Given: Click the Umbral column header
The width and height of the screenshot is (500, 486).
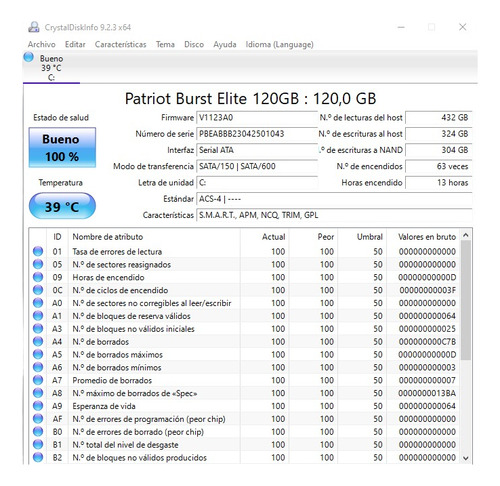Looking at the screenshot, I should coord(362,237).
